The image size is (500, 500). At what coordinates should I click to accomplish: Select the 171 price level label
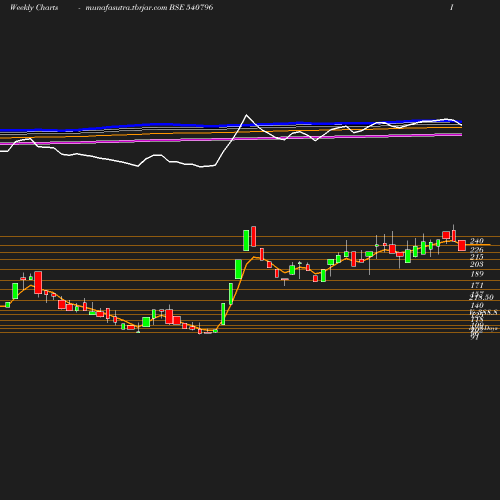[477, 285]
